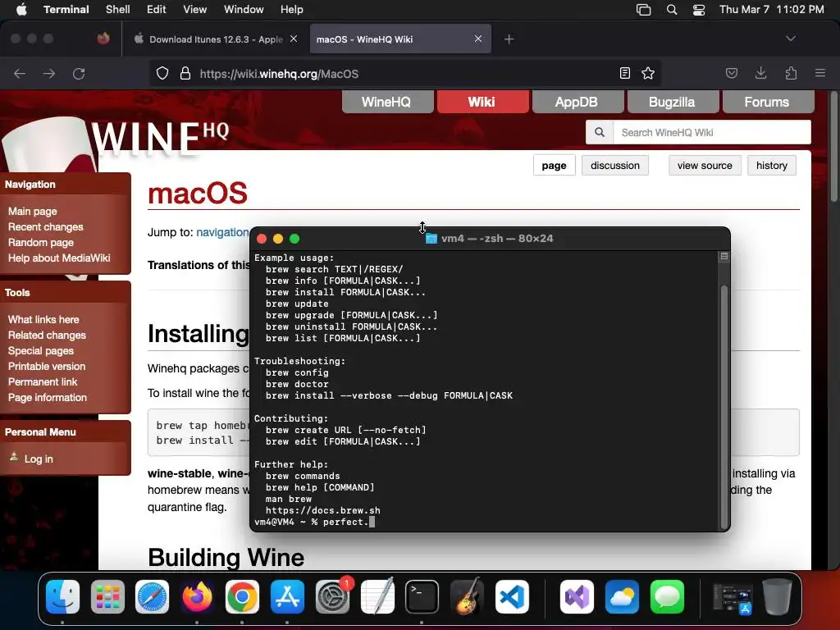Go forward in Firefox

tap(49, 73)
